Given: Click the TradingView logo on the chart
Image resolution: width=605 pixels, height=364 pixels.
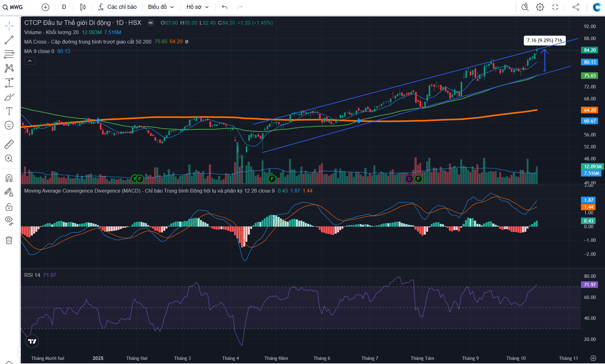Looking at the screenshot, I should (x=32, y=341).
